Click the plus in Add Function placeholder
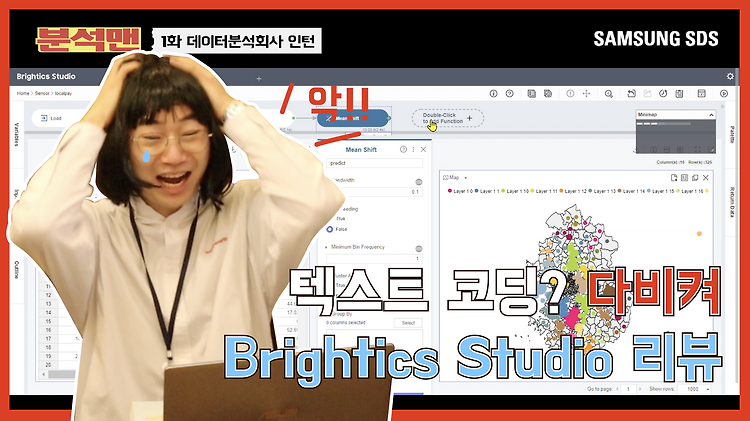Screen dimensions: 750x421 (469, 118)
